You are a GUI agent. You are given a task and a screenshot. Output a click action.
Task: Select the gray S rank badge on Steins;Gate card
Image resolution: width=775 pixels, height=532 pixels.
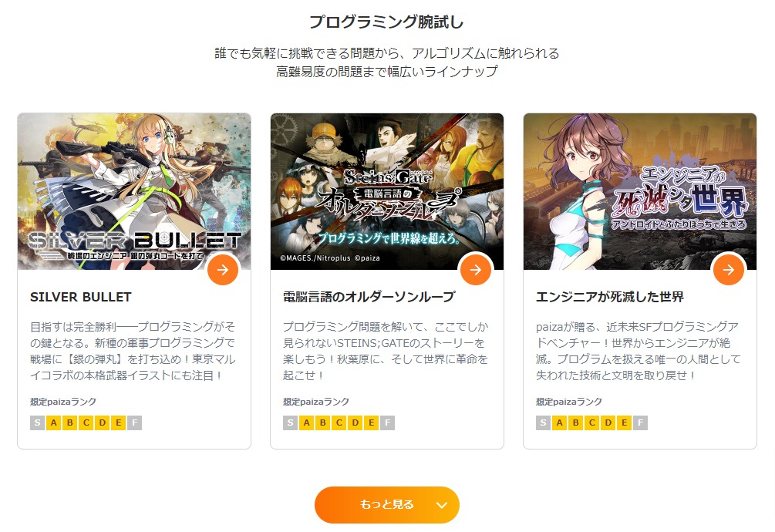pyautogui.click(x=291, y=423)
